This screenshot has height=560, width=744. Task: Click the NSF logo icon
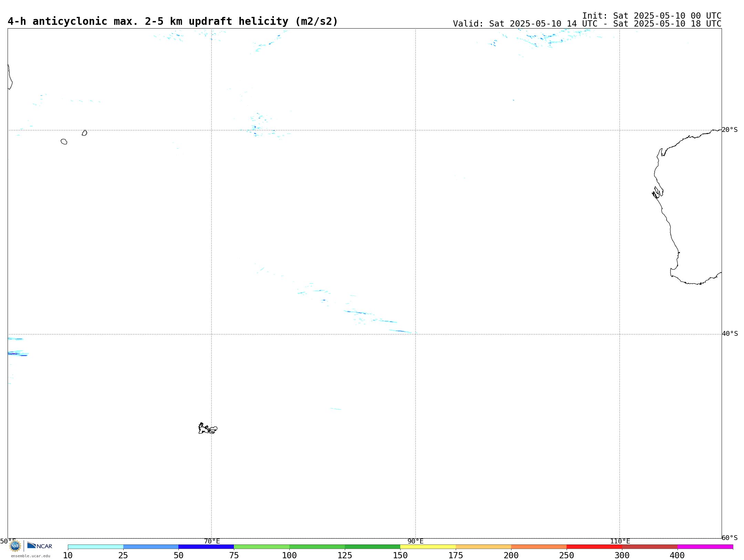[x=15, y=546]
